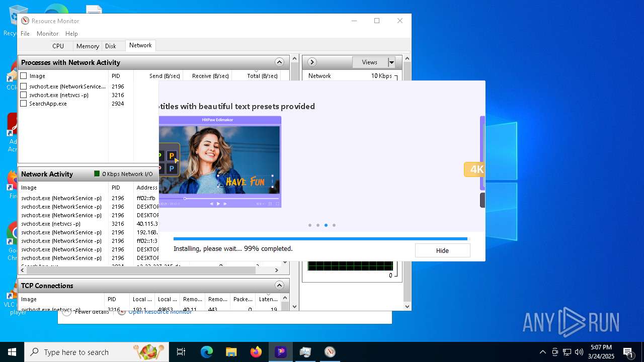Switch to Resource Monitor taskbar icon
The width and height of the screenshot is (644, 362).
(x=330, y=352)
